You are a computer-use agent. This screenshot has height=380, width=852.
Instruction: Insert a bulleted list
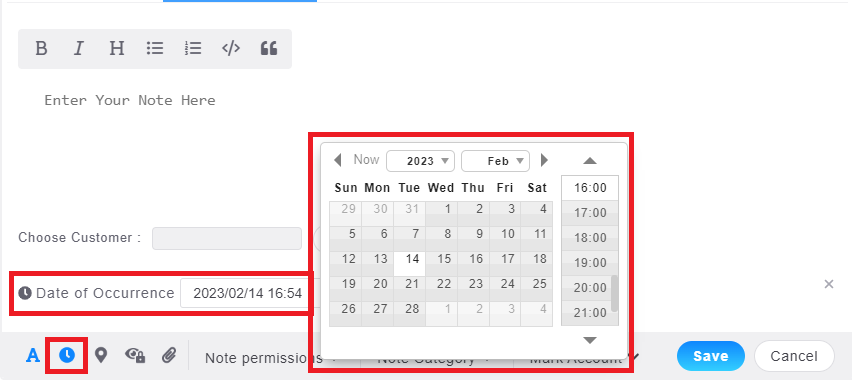[155, 48]
